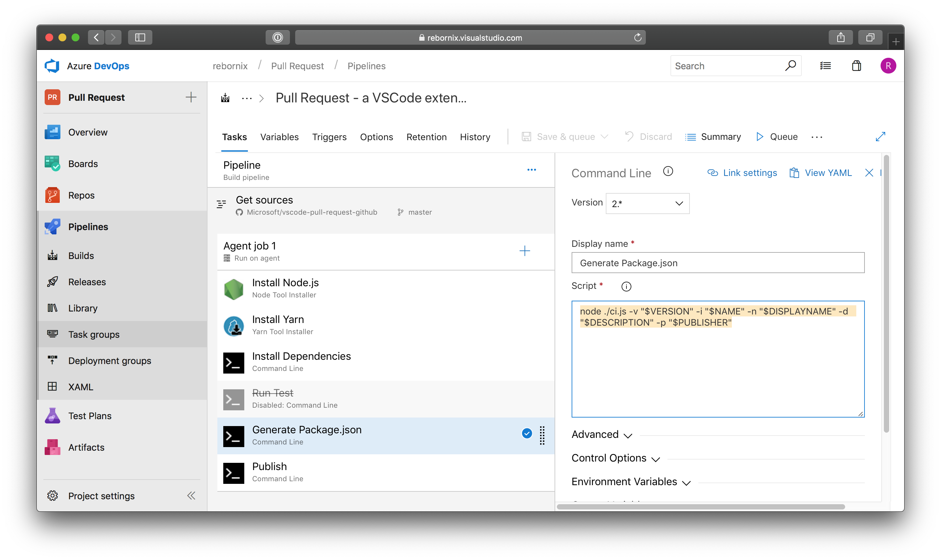Click the Summary button

click(712, 137)
